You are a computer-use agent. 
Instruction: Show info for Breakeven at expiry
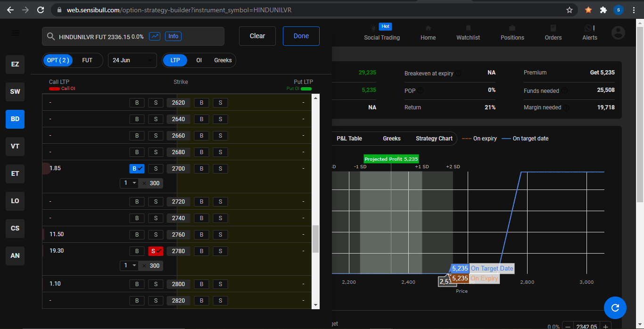pyautogui.click(x=459, y=74)
